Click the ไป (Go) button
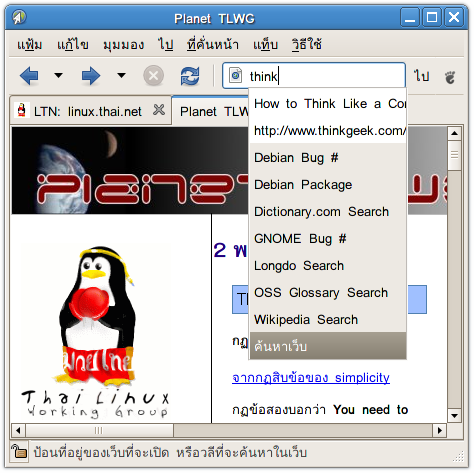Viewport: 474px width, 473px height. pos(422,76)
